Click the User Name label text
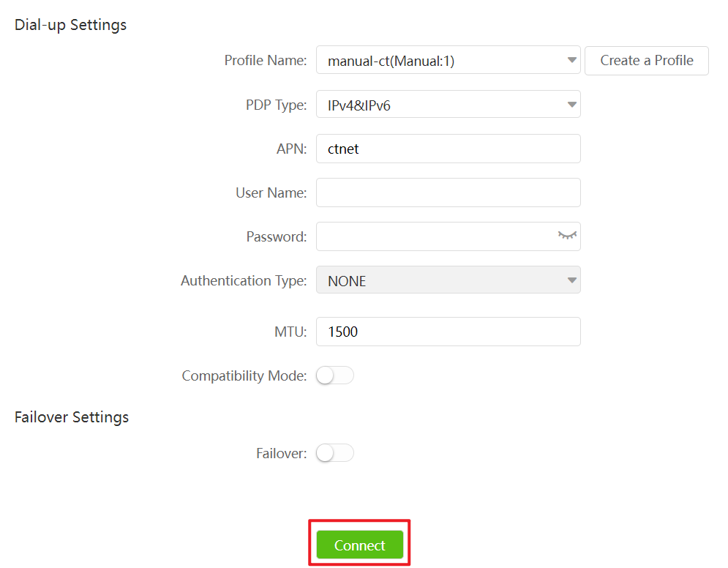Screen dimensions: 728x568 tap(271, 193)
